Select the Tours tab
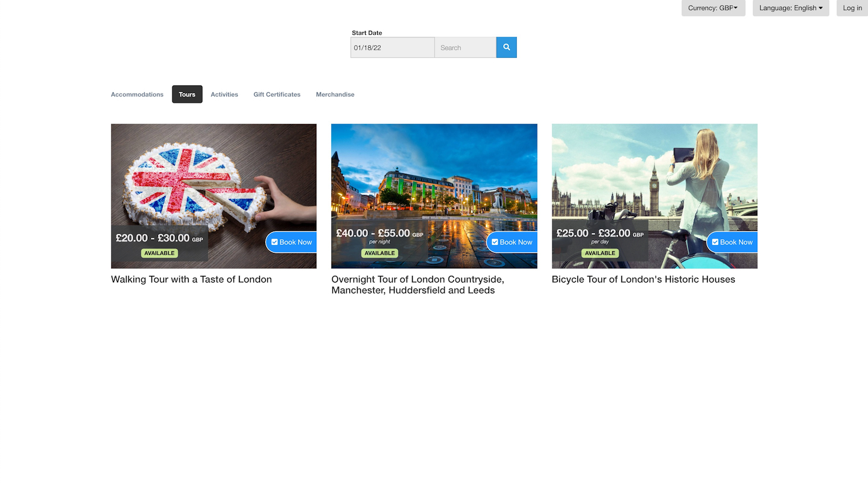 coord(187,94)
